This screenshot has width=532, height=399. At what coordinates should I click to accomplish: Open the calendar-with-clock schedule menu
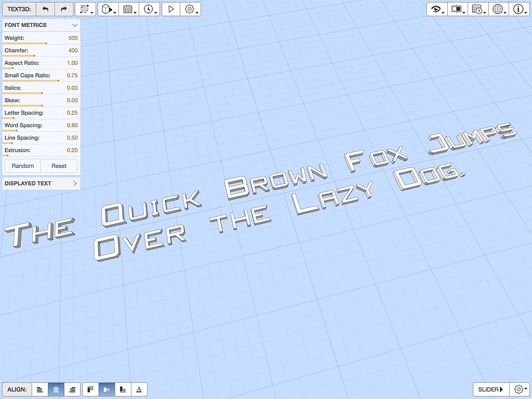pyautogui.click(x=478, y=9)
